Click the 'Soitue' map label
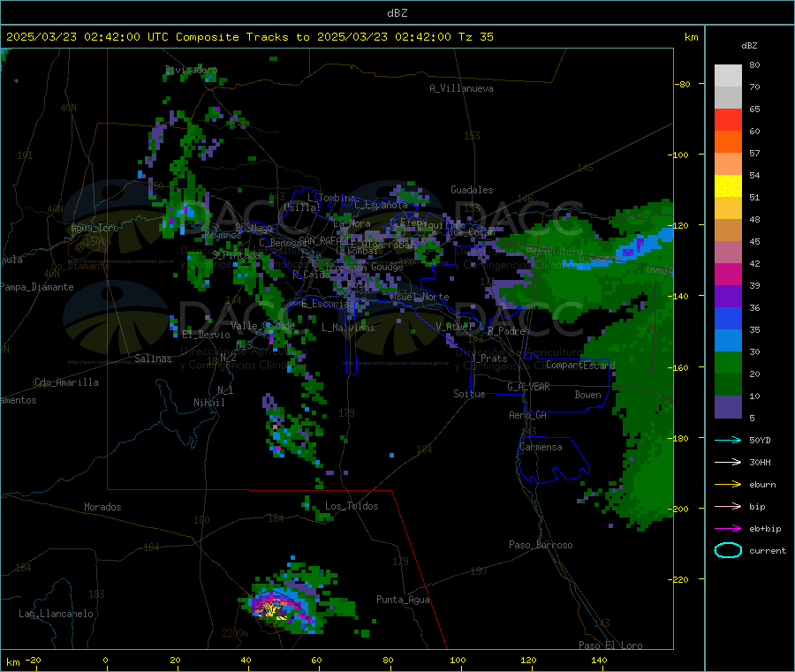 click(x=469, y=394)
